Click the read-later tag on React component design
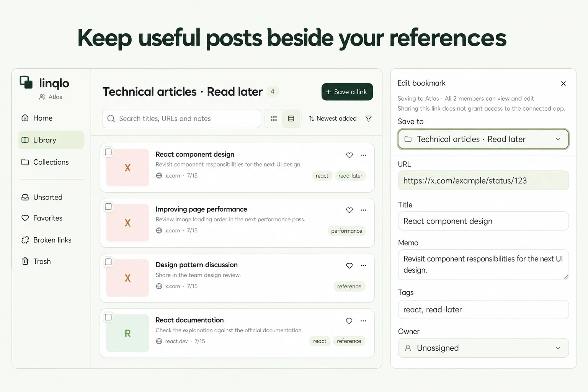Screen dimensions: 588x392 [x=350, y=176]
